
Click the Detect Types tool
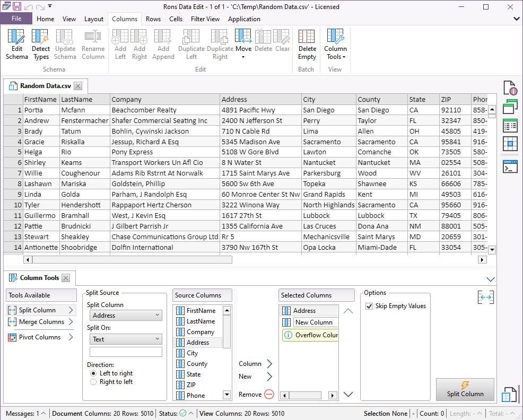point(41,45)
